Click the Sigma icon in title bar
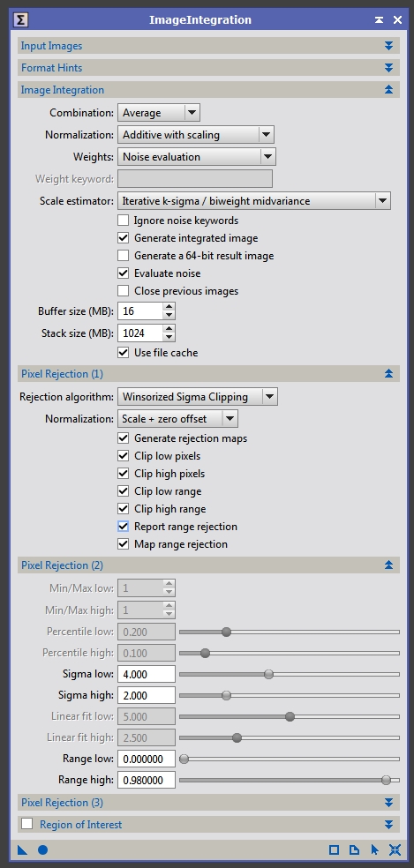Screen dimensions: 414x868 pos(20,20)
